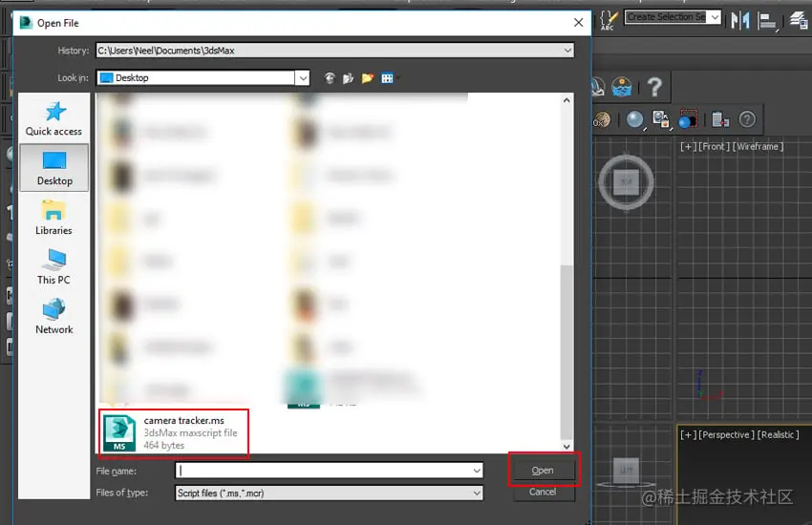This screenshot has width=812, height=525.
Task: Cancel the Open File dialog
Action: (x=543, y=492)
